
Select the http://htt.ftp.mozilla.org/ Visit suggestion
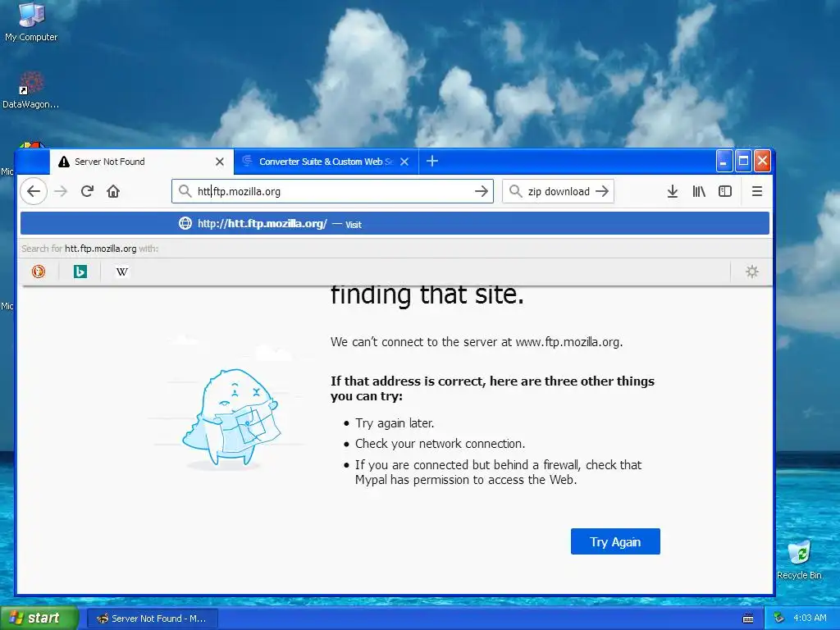395,223
